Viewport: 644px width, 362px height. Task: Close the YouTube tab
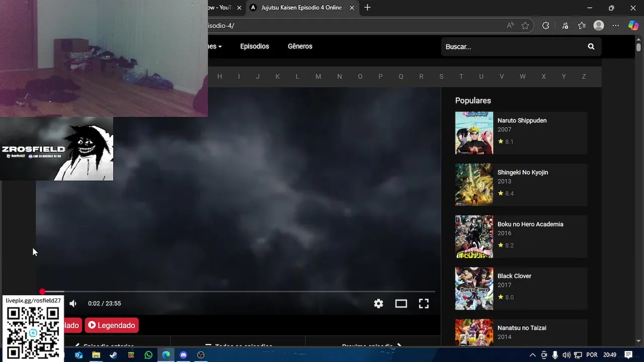tap(239, 8)
